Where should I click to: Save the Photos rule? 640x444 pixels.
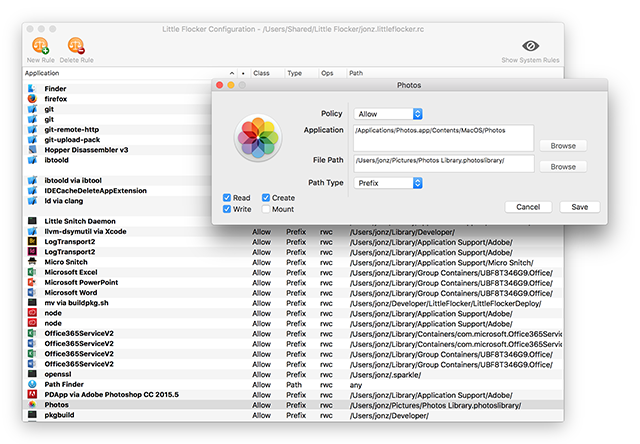coord(580,207)
